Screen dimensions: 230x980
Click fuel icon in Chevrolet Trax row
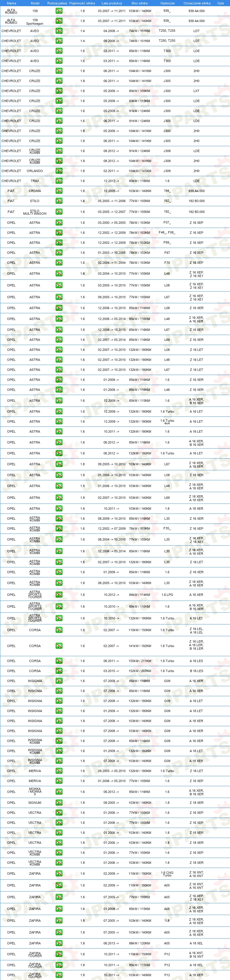point(59,181)
